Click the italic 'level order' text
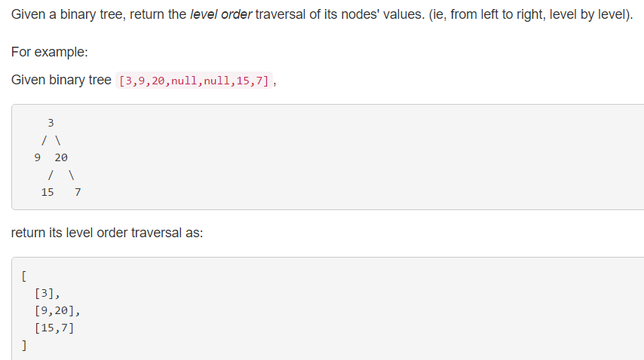644x360 pixels. point(221,15)
